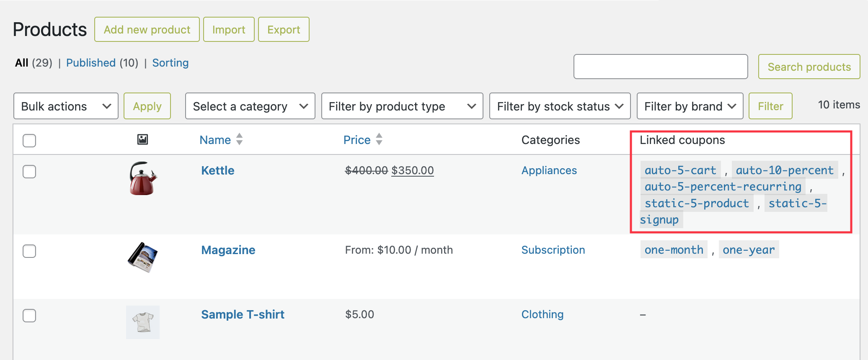Focus the product search input field

(x=660, y=67)
